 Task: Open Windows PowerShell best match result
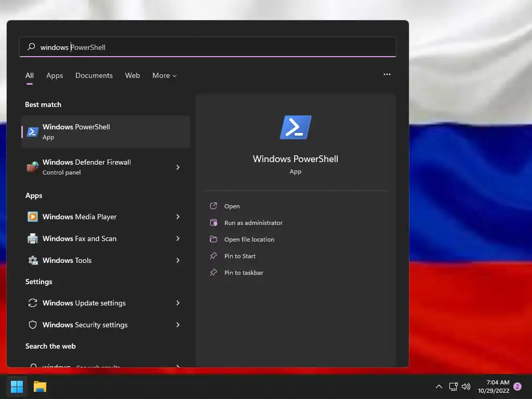click(x=105, y=131)
